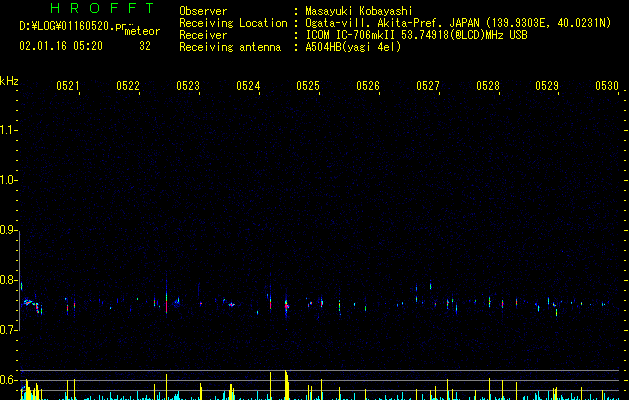This screenshot has height=400, width=629.
Task: Click the gray frequency range bracket at left axis
Action: point(20,281)
